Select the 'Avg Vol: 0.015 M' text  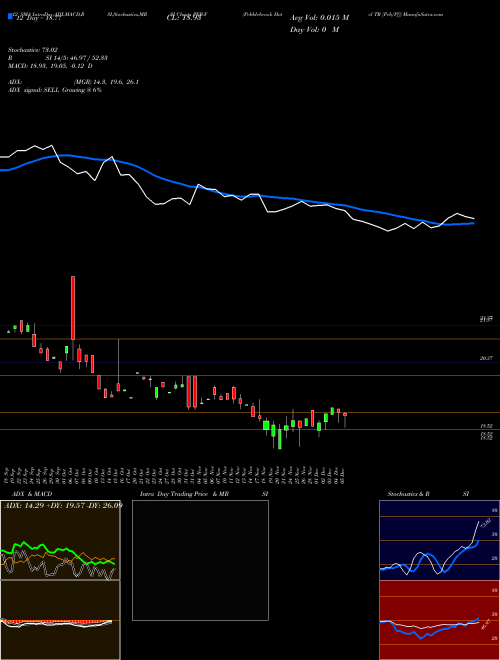point(319,18)
